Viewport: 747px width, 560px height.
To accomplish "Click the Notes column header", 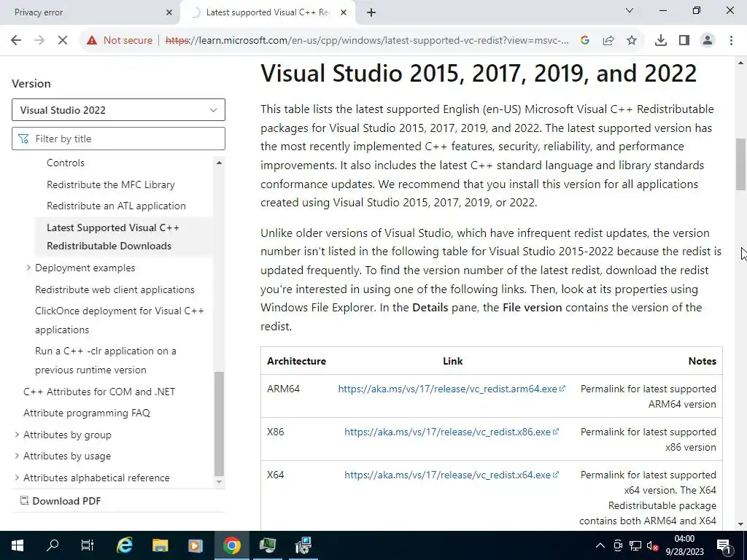I will (703, 361).
